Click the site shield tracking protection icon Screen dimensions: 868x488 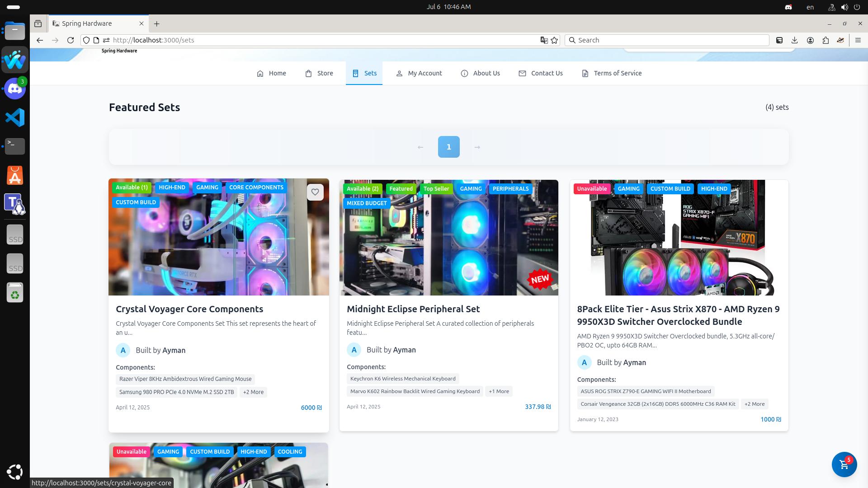(86, 40)
